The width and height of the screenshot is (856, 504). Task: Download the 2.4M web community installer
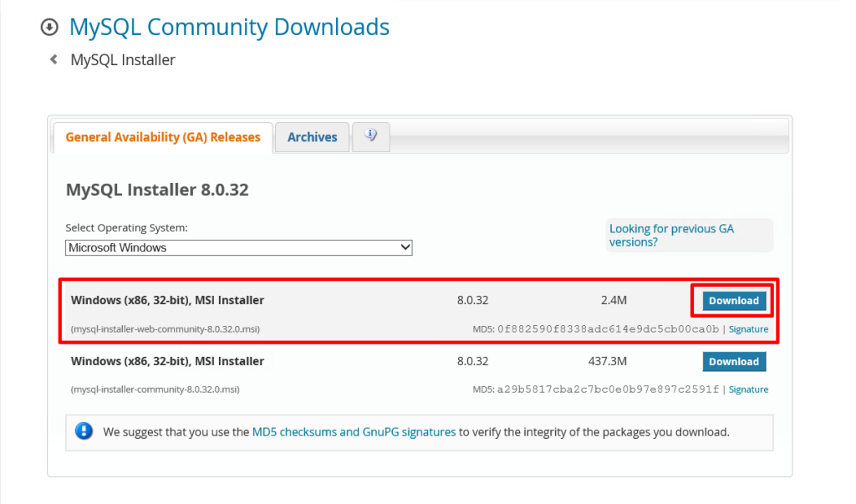pos(734,300)
